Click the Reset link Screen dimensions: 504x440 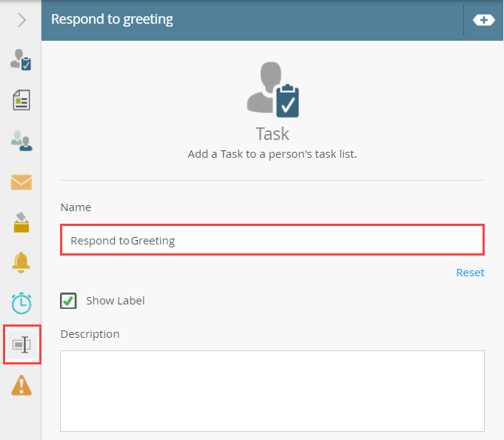coord(470,273)
